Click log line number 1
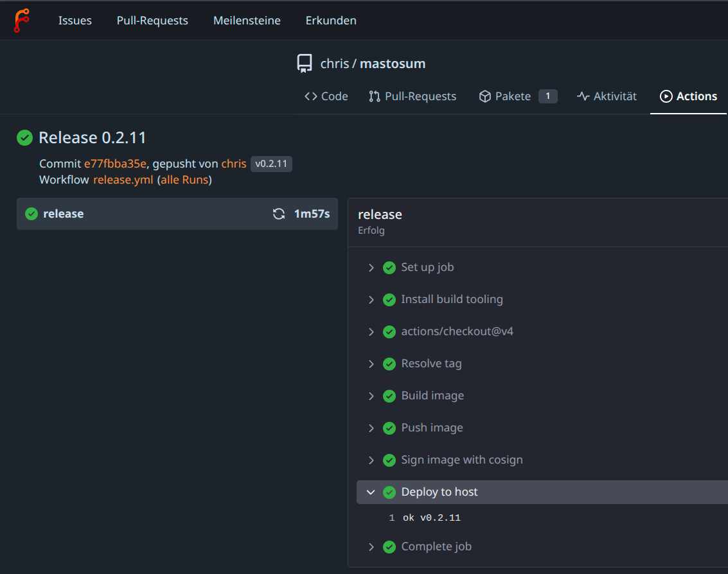Screen dimensions: 728x574 click(x=392, y=518)
